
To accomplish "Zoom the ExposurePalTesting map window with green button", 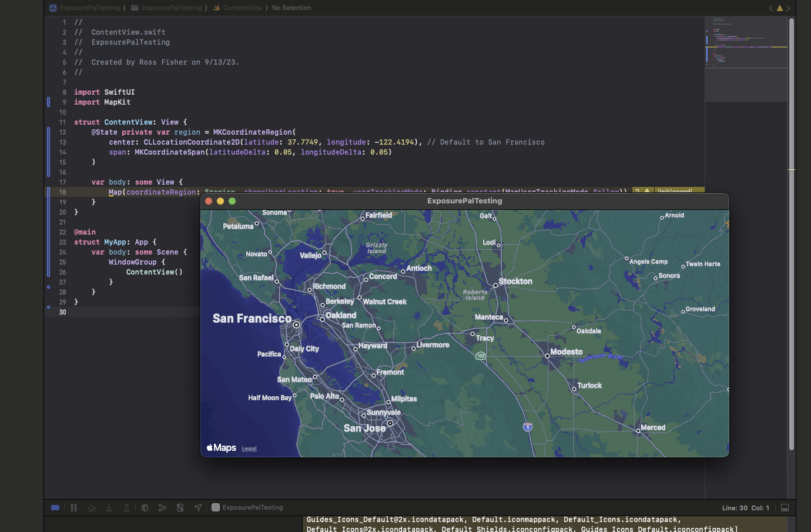I will [232, 201].
